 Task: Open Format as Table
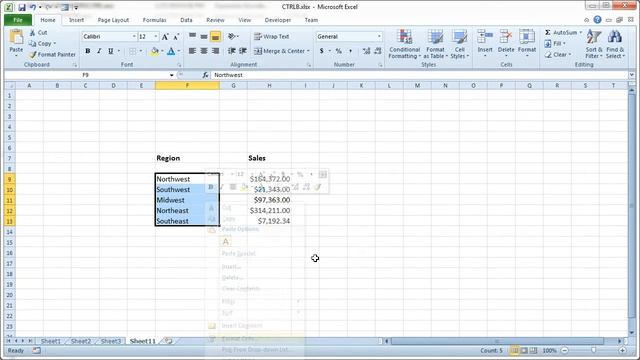coord(436,44)
